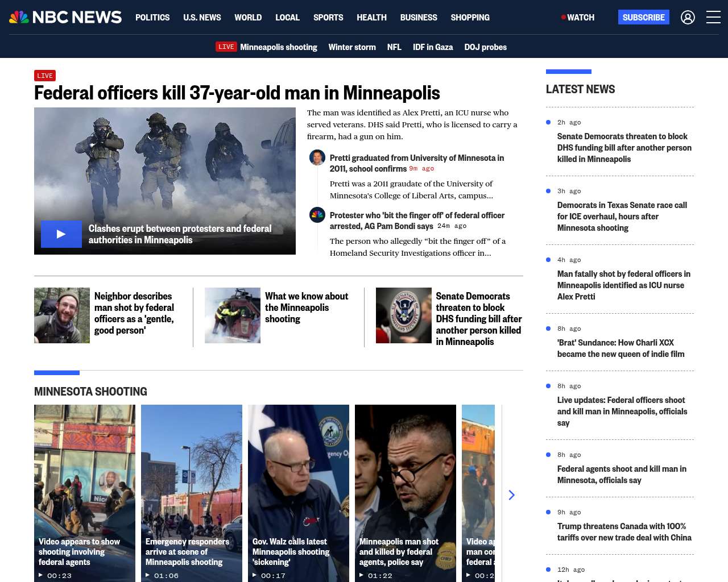Click the neighbor story photo thumbnail
Image resolution: width=728 pixels, height=582 pixels.
62,315
